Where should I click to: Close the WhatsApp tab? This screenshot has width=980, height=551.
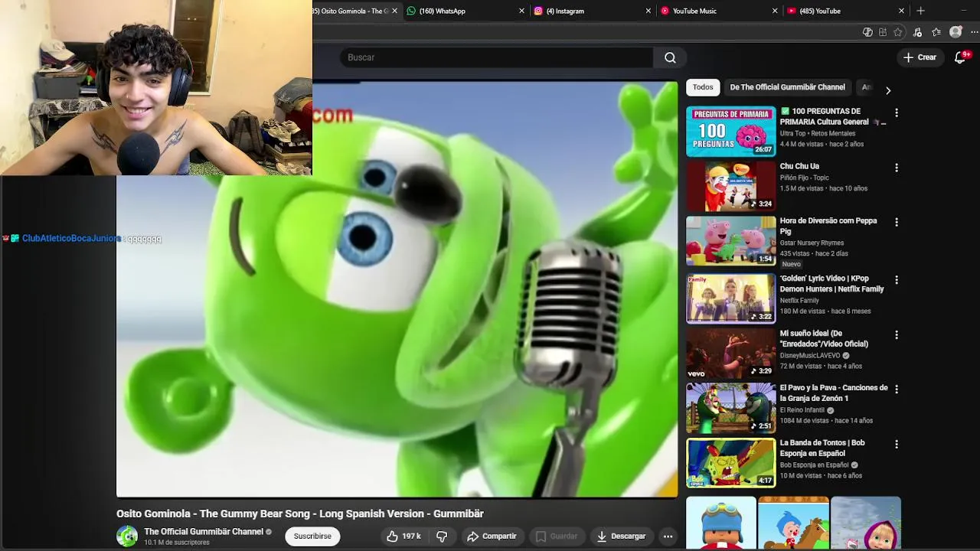pos(522,11)
